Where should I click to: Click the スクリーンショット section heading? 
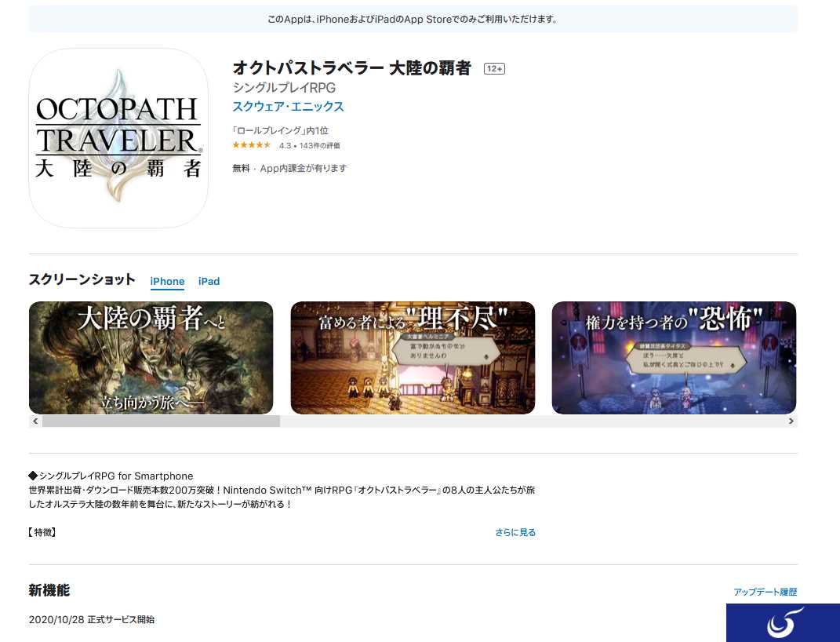click(82, 279)
